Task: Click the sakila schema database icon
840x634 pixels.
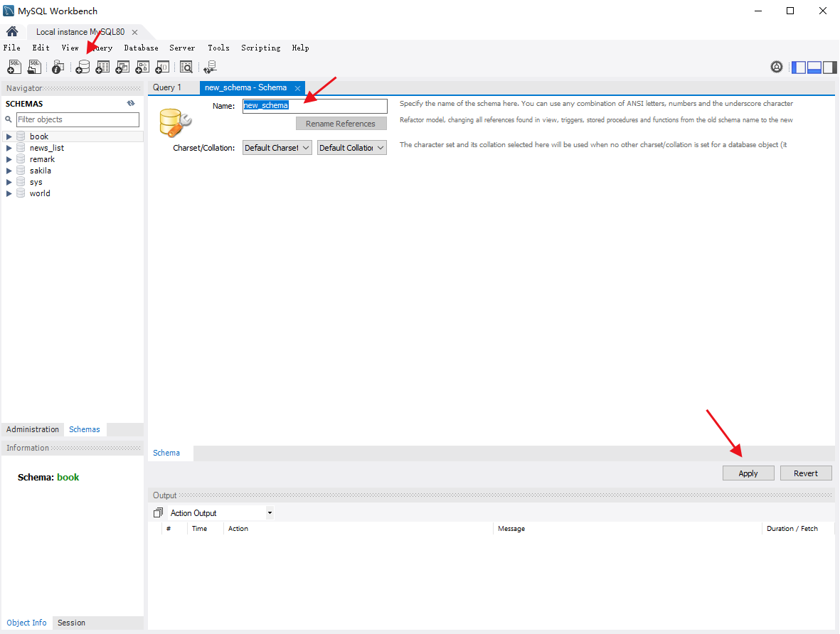Action: click(x=21, y=171)
